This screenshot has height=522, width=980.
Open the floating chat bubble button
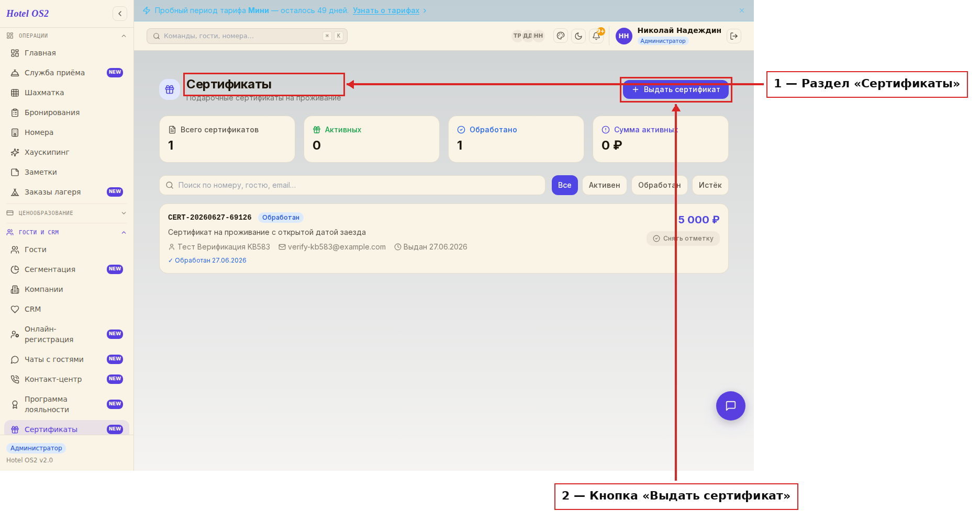point(730,406)
